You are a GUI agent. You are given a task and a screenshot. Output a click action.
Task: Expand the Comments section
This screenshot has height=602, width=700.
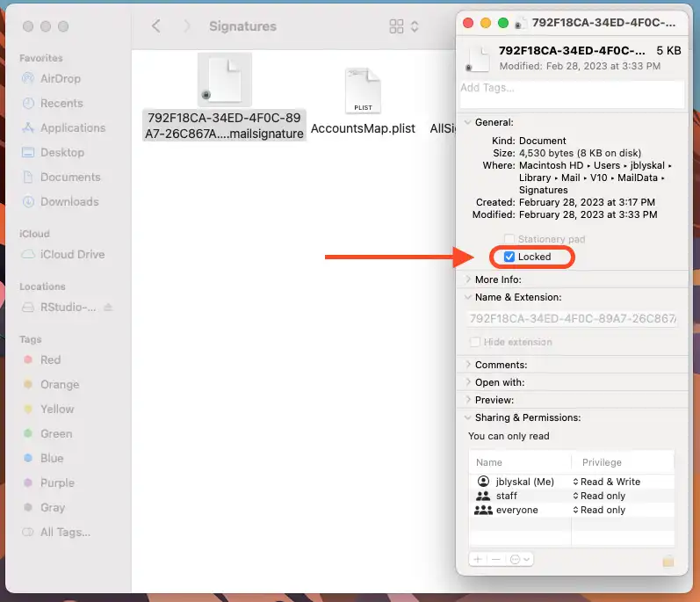pyautogui.click(x=467, y=365)
